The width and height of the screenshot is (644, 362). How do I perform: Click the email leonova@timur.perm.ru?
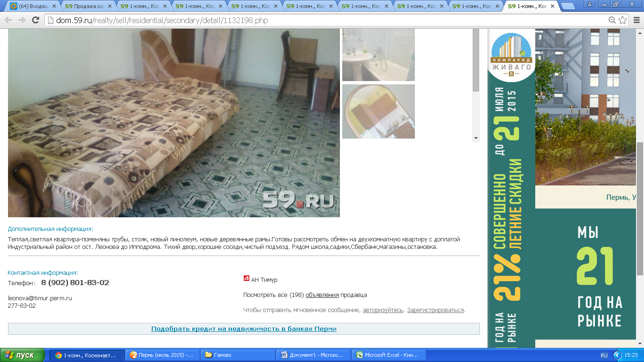[40, 298]
